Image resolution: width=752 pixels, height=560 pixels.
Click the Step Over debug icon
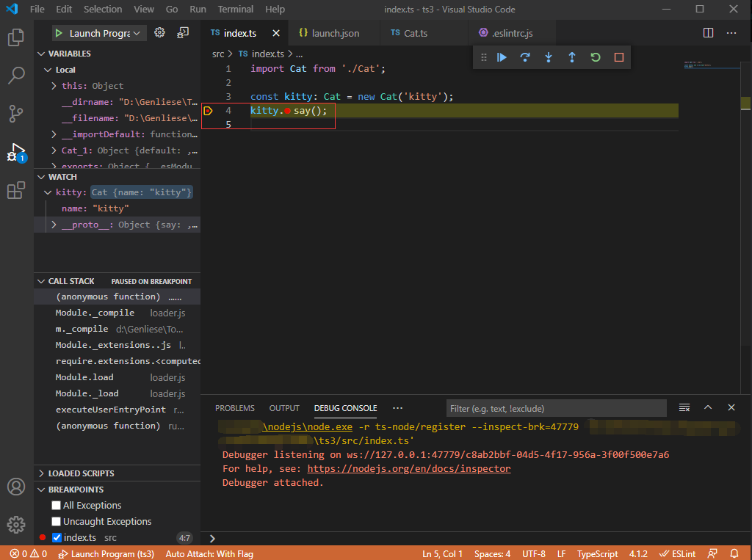click(525, 57)
